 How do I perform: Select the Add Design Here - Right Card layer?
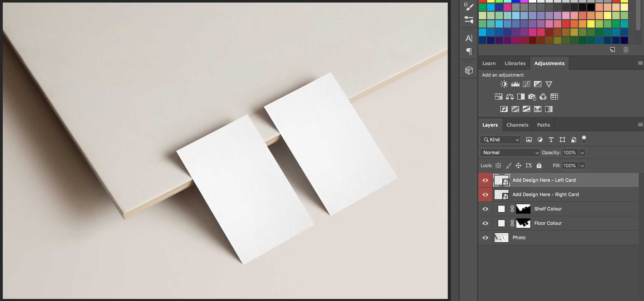(545, 195)
